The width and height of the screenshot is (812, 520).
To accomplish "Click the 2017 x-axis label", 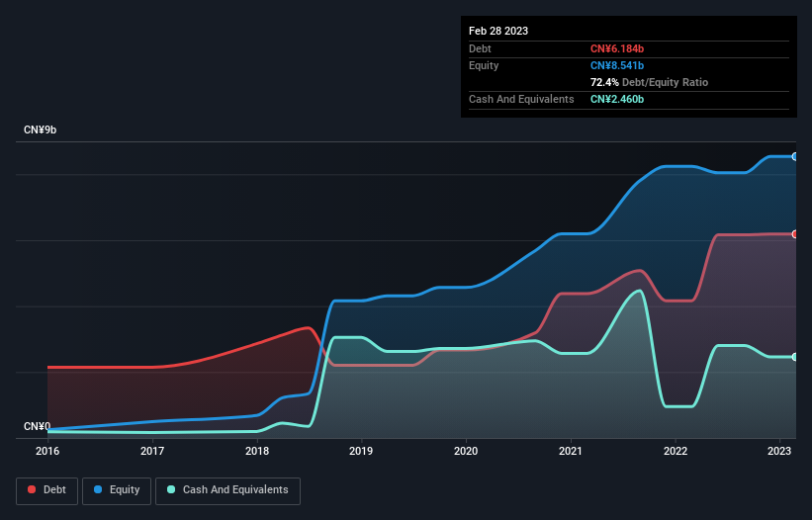I will (x=152, y=451).
